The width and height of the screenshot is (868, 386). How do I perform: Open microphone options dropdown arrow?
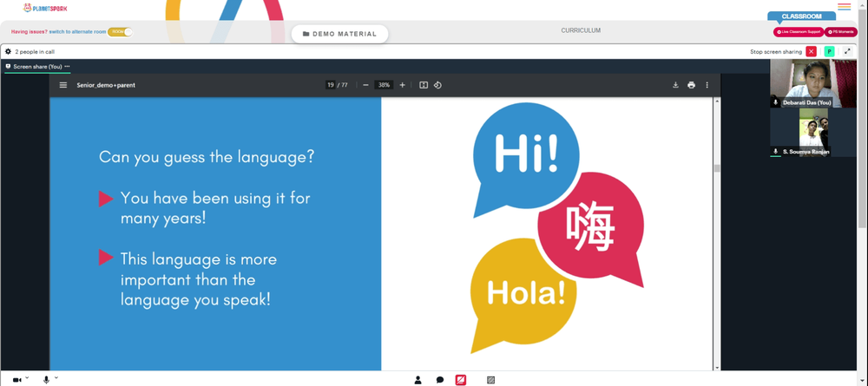click(56, 377)
